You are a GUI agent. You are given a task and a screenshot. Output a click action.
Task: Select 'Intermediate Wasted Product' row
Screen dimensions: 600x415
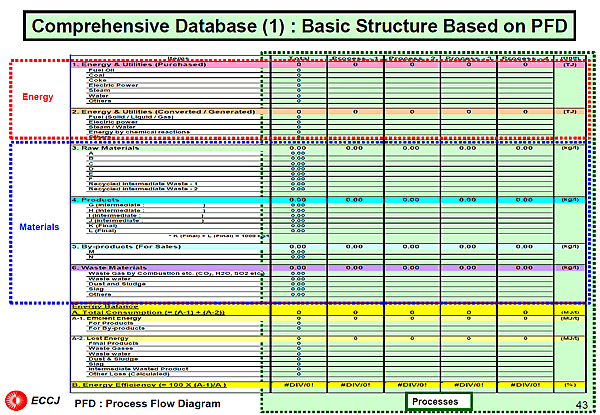coord(138,369)
